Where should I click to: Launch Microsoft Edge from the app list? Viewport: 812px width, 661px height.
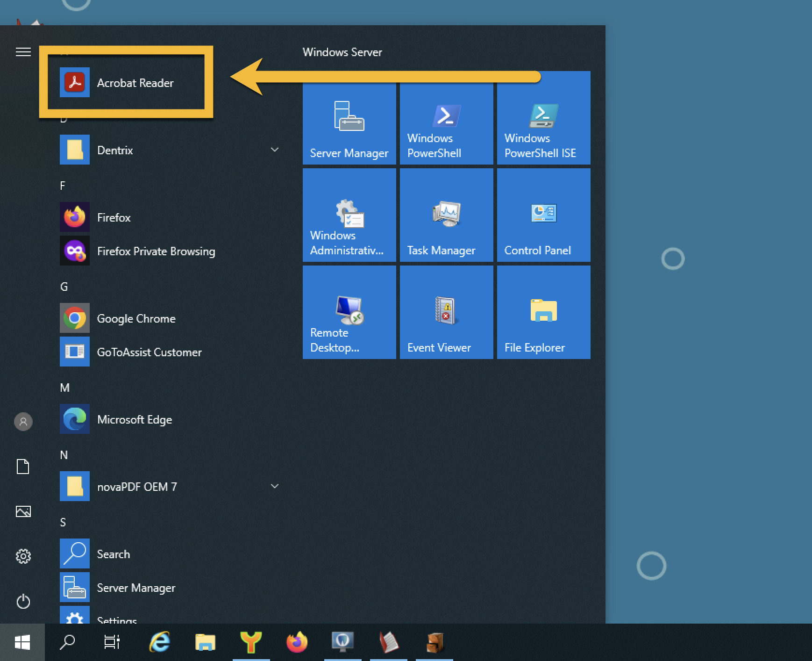click(x=134, y=419)
